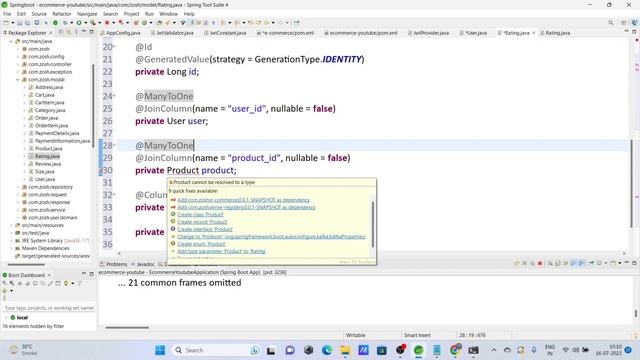The image size is (640, 360).
Task: Expand the com.zosh.repository package
Action: (x=18, y=187)
